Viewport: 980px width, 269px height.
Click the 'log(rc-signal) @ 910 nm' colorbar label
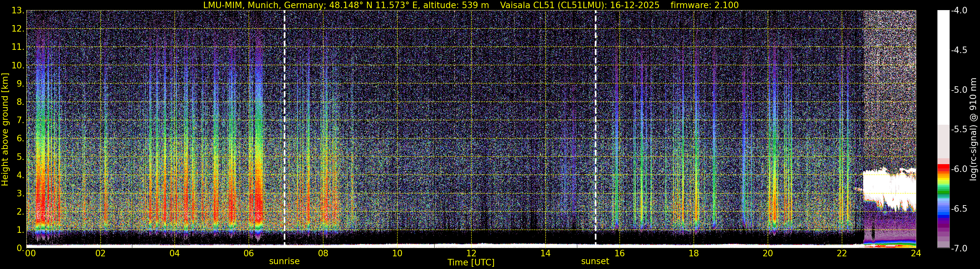974,130
